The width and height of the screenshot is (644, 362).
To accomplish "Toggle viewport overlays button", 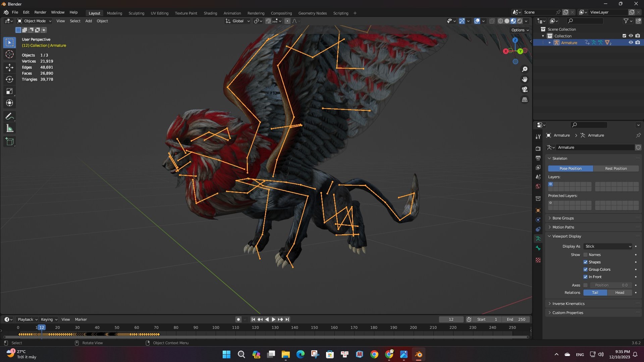I will point(477,21).
